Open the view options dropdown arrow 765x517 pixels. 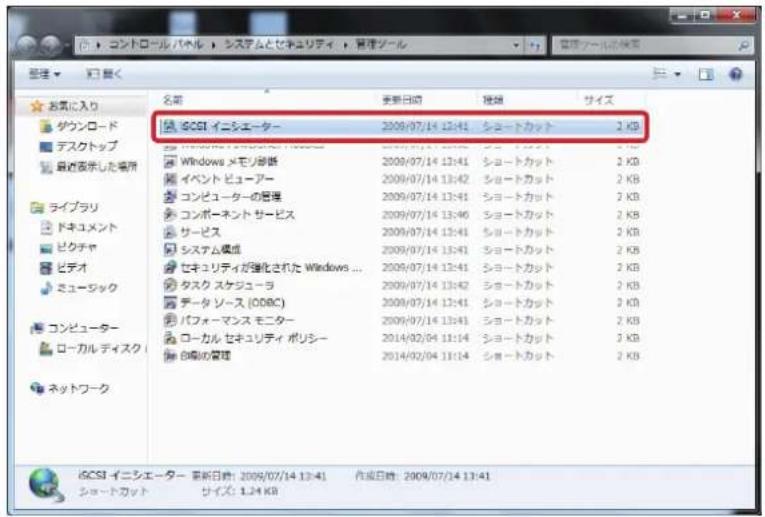coord(678,74)
